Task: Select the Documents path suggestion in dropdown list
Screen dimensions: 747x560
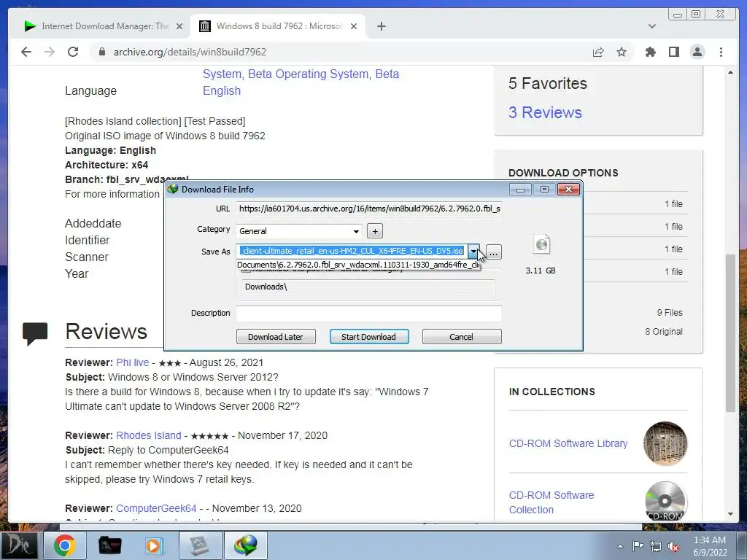Action: 358,265
